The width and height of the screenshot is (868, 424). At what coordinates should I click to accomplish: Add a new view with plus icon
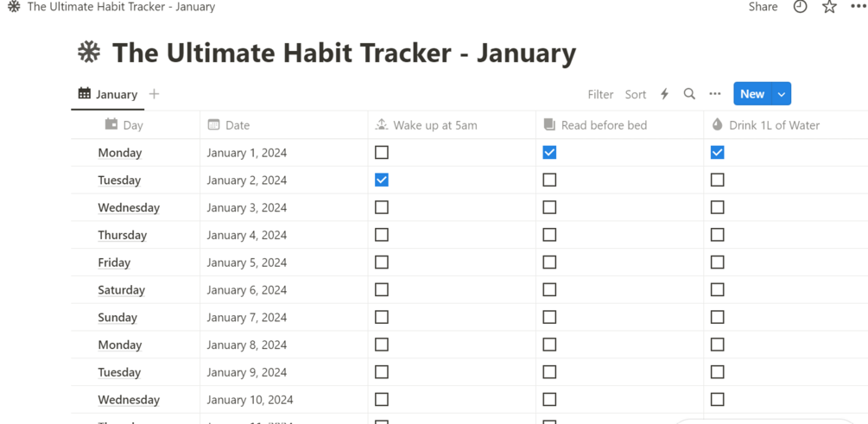coord(154,94)
